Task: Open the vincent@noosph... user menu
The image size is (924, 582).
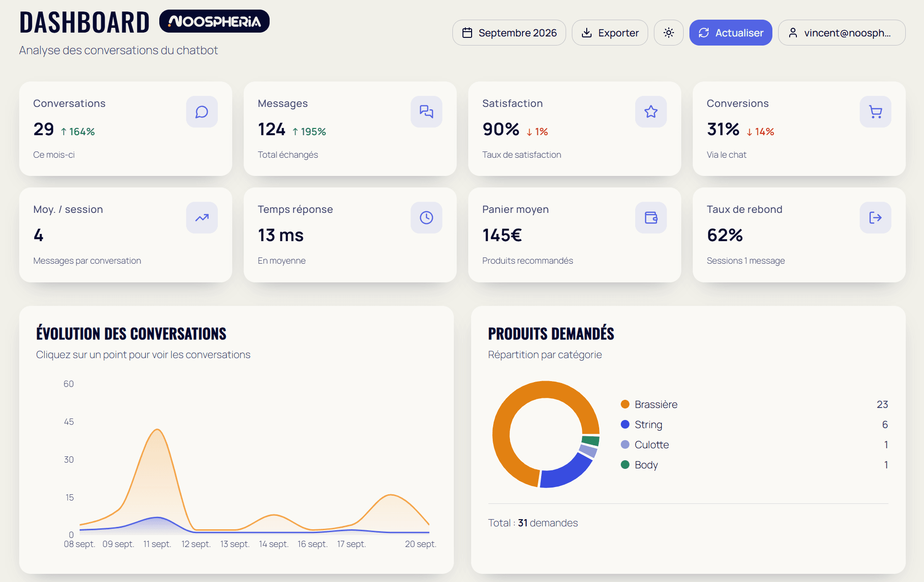Action: pos(842,33)
